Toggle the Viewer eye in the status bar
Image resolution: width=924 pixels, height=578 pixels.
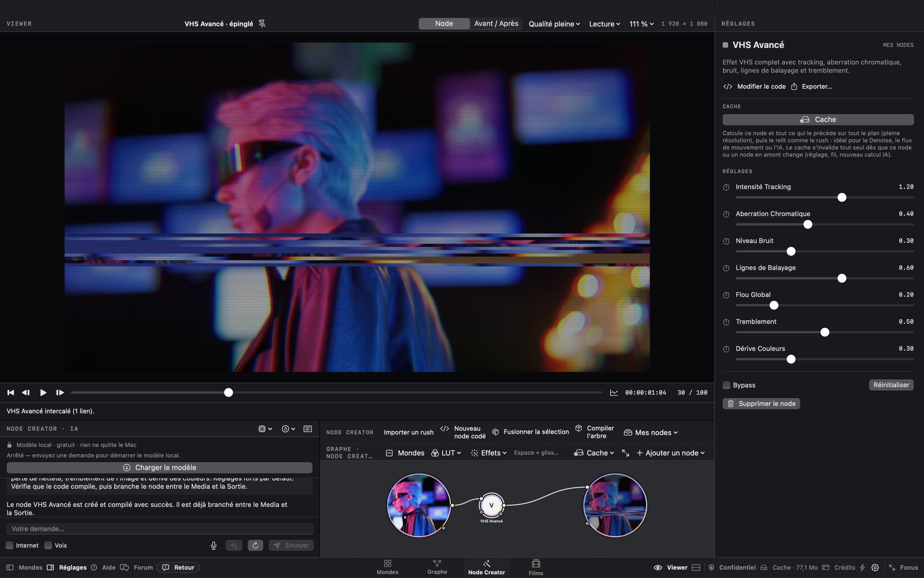658,567
